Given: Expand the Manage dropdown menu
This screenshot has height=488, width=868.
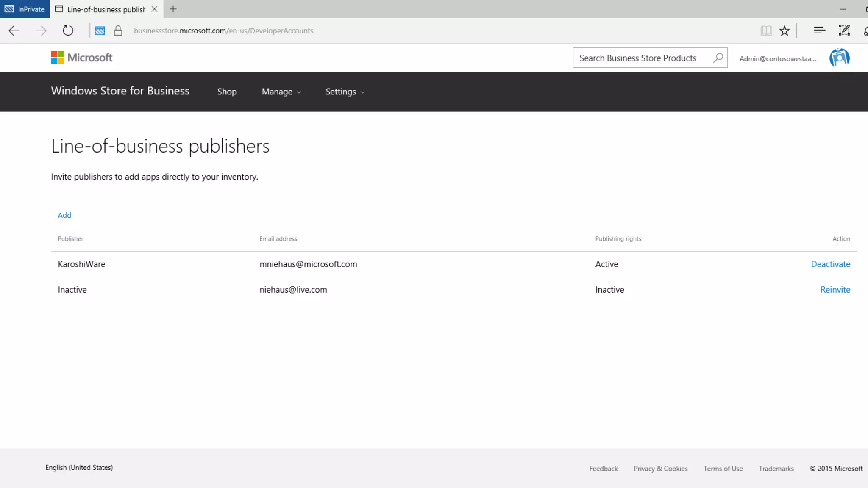Looking at the screenshot, I should click(281, 91).
